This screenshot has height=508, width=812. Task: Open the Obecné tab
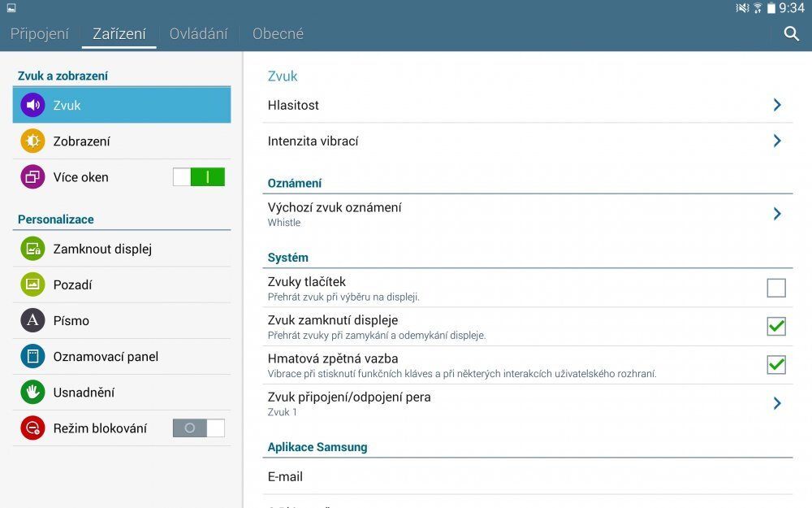278,33
